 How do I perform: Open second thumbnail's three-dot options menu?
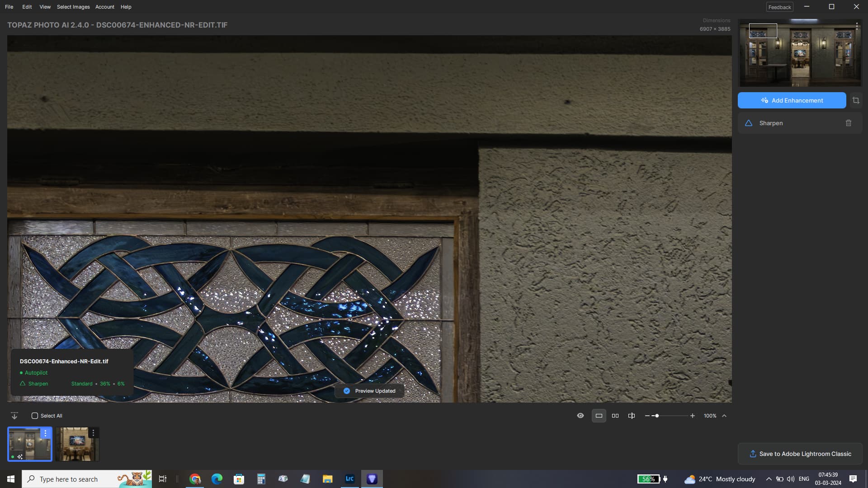[x=93, y=433]
